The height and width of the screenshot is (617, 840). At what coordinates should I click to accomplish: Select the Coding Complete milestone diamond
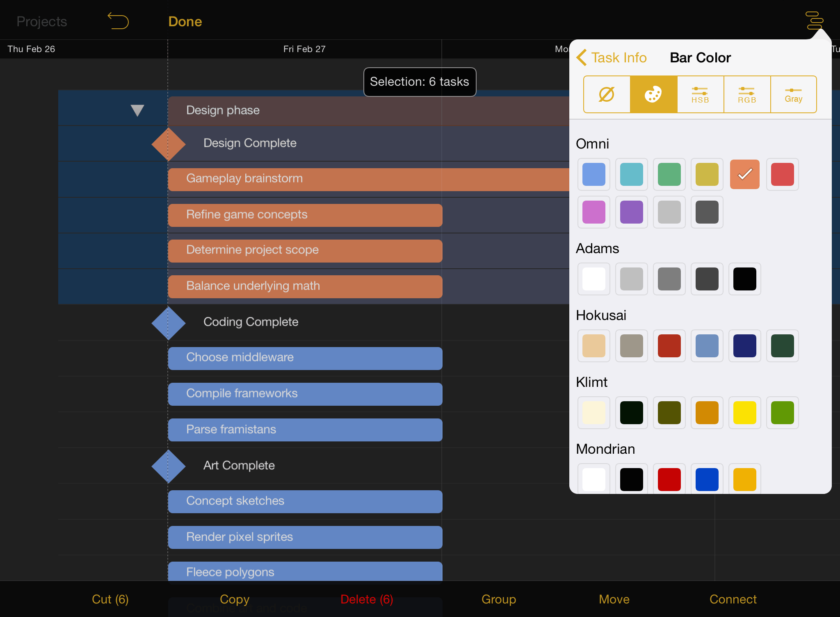pyautogui.click(x=168, y=323)
